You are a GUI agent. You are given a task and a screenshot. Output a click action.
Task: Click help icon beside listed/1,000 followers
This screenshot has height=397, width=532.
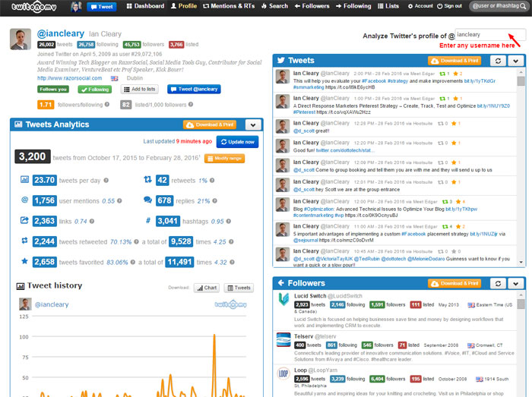click(x=191, y=104)
